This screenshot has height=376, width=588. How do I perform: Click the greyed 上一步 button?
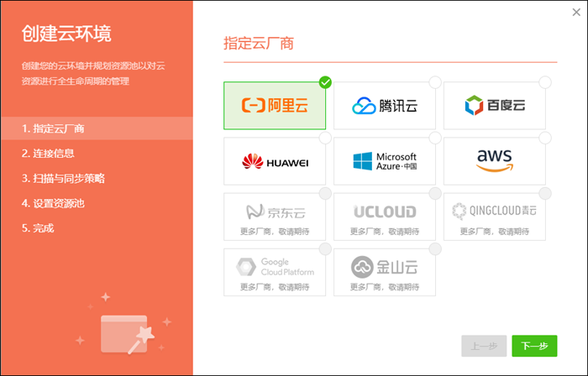pyautogui.click(x=484, y=346)
